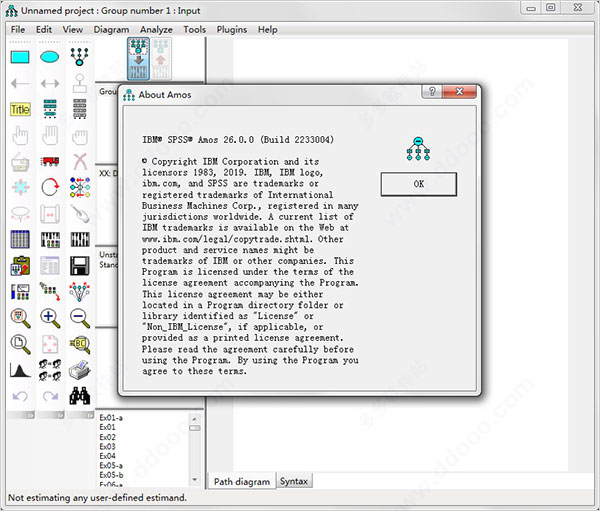Screen dimensions: 600x511
Task: Select the change shape of objects tool
Action: (x=20, y=187)
